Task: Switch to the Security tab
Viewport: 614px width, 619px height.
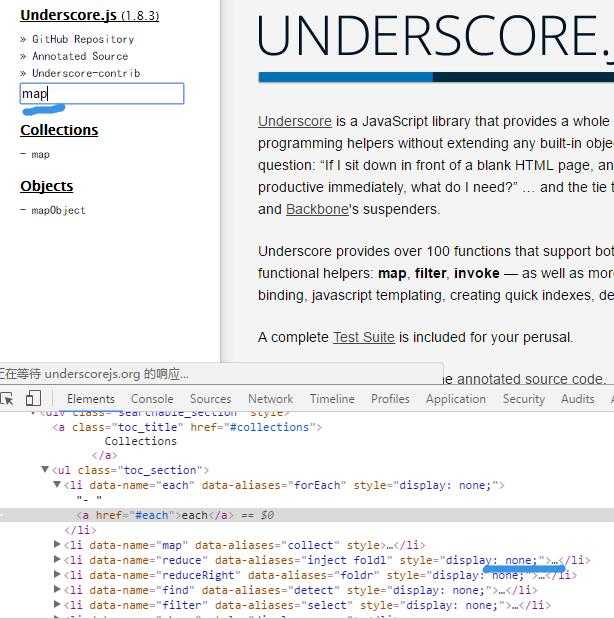Action: 524,399
